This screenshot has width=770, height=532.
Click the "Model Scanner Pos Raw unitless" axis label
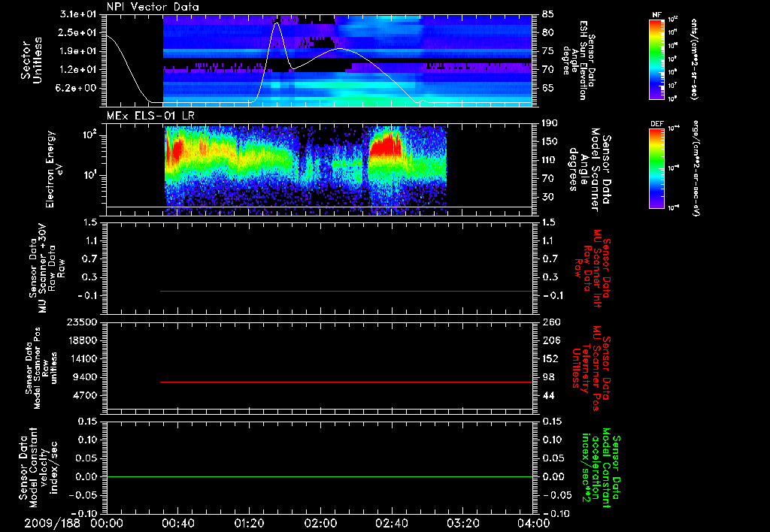click(x=41, y=368)
